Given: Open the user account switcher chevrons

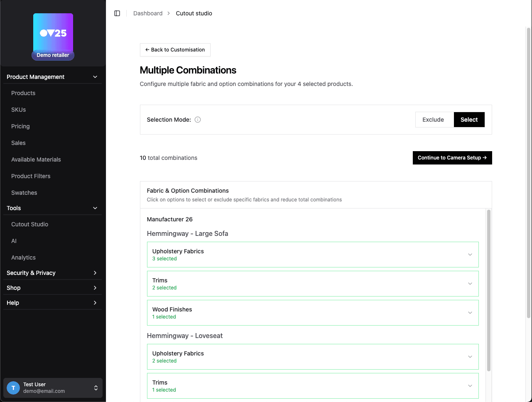Looking at the screenshot, I should (x=96, y=388).
